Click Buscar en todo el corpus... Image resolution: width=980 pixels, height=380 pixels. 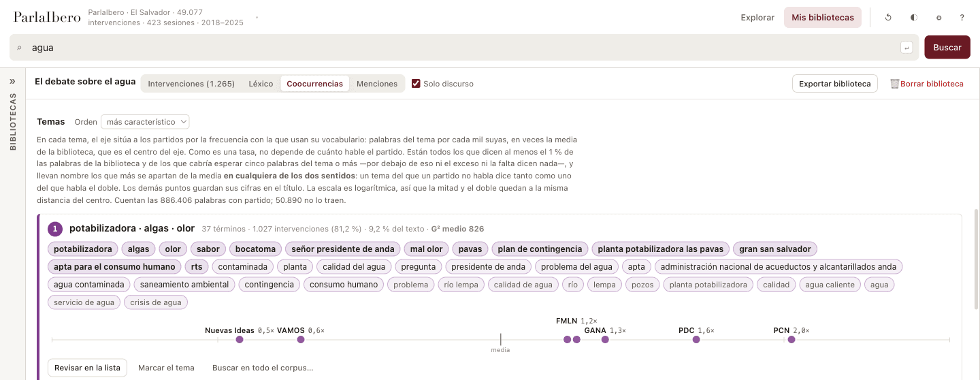click(x=263, y=368)
